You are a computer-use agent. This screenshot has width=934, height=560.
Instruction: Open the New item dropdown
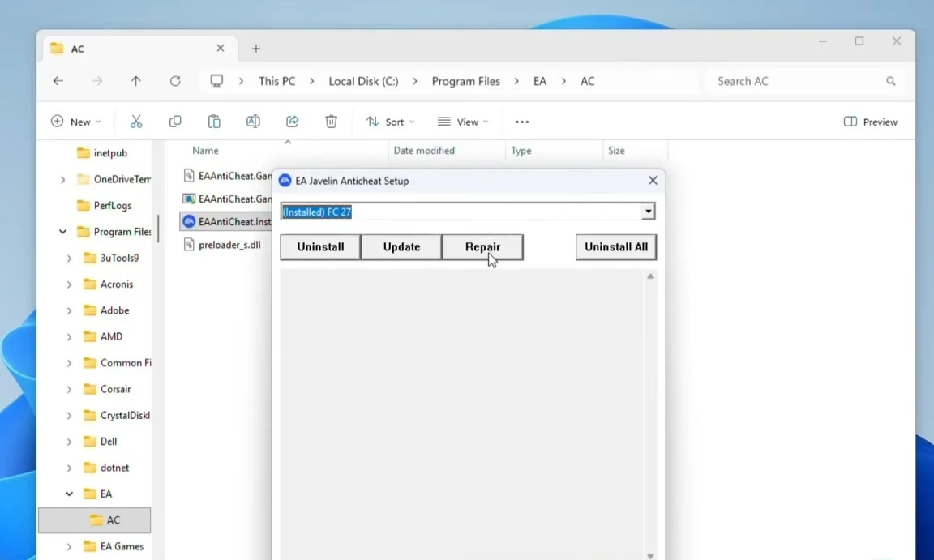75,122
